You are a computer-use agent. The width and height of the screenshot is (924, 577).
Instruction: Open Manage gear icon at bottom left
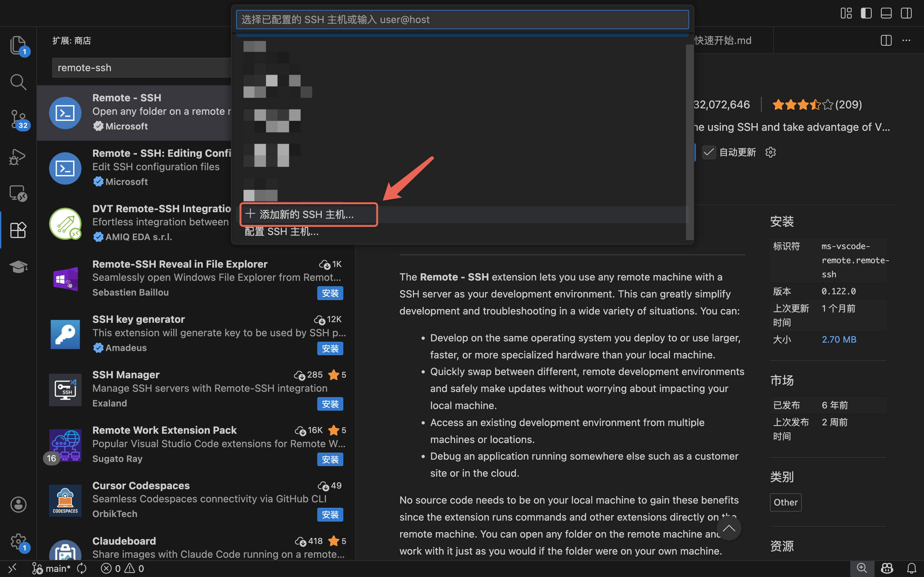click(18, 541)
